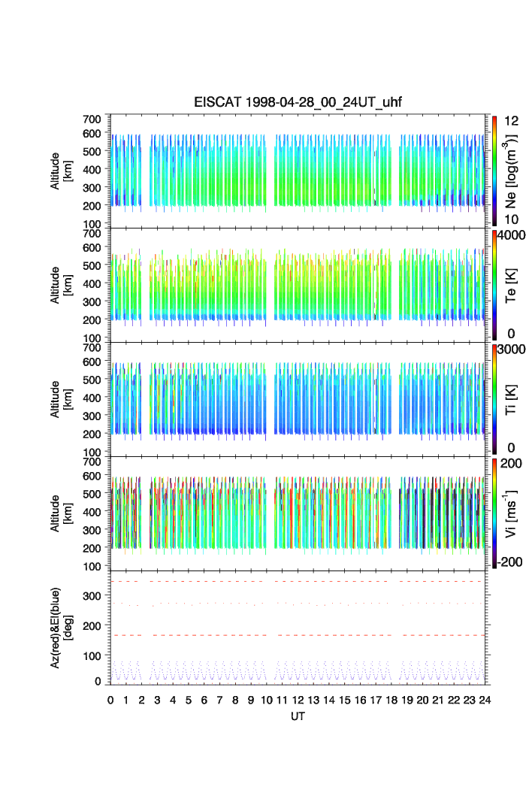Click the Altitude label of the top panel
Image resolution: width=532 pixels, height=799 pixels.
[x=59, y=170]
